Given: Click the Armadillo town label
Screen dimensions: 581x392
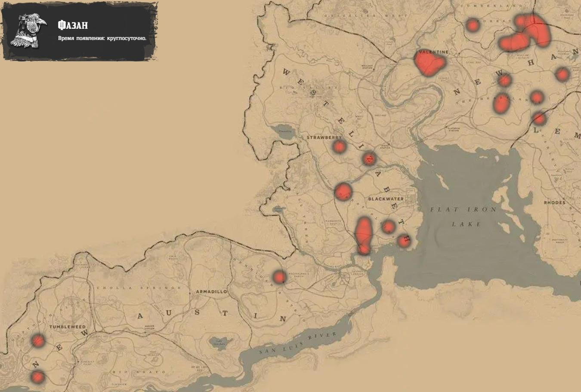Looking at the screenshot, I should [211, 291].
